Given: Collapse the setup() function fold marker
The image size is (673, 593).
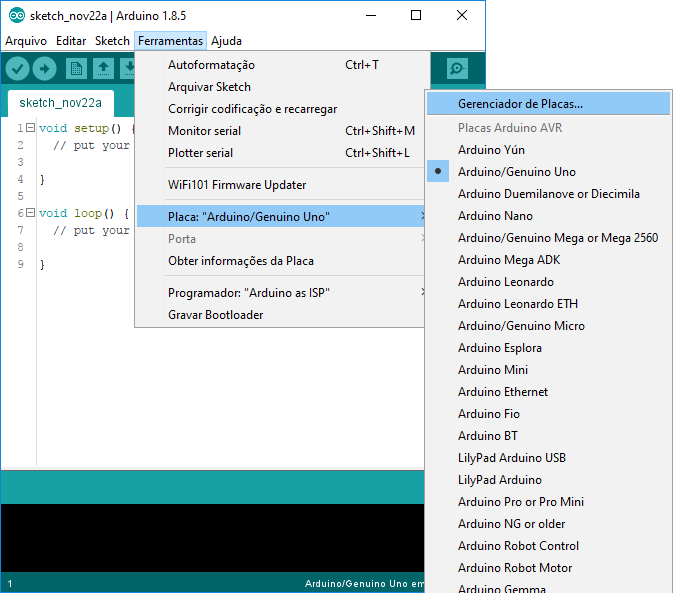Looking at the screenshot, I should point(30,128).
